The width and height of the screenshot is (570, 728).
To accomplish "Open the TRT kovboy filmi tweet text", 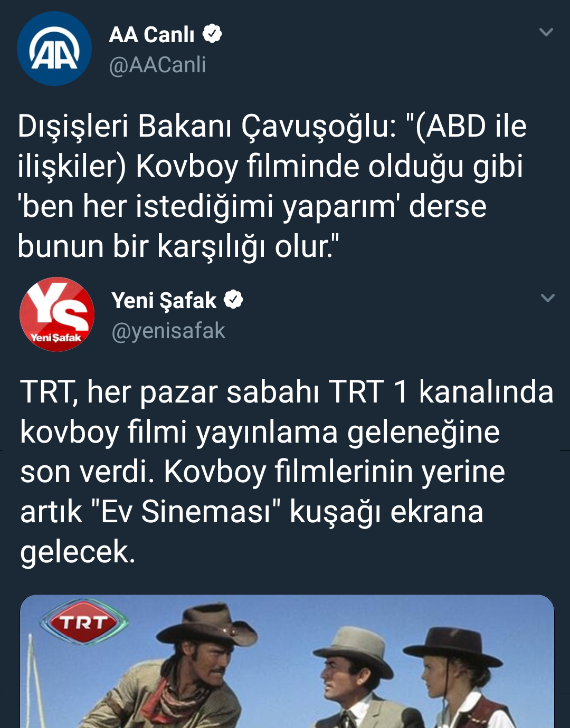I will [x=287, y=472].
